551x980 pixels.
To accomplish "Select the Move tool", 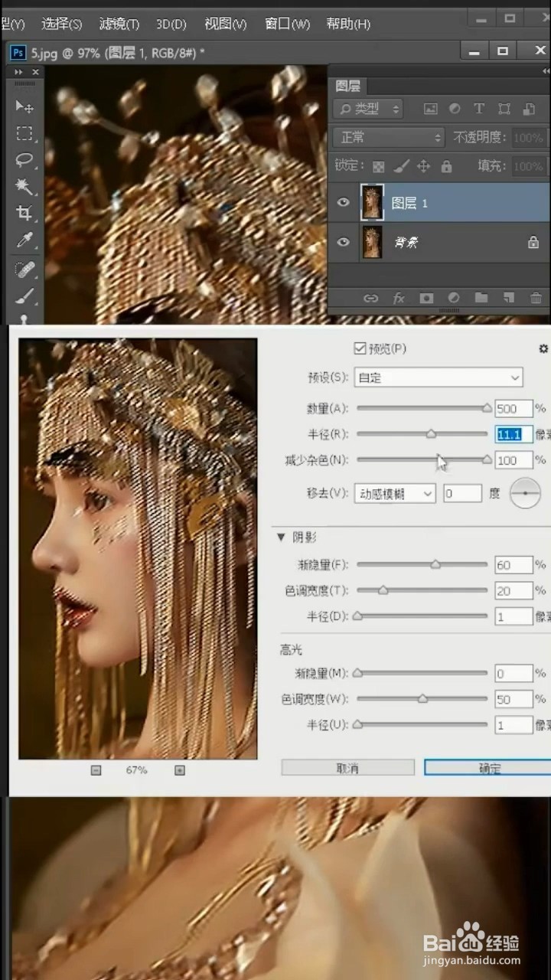I will (24, 106).
